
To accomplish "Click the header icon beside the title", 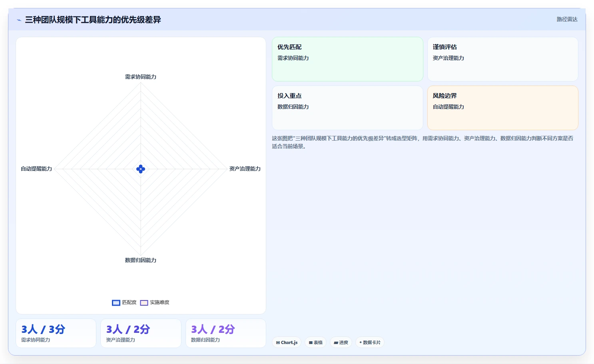I will coord(19,20).
